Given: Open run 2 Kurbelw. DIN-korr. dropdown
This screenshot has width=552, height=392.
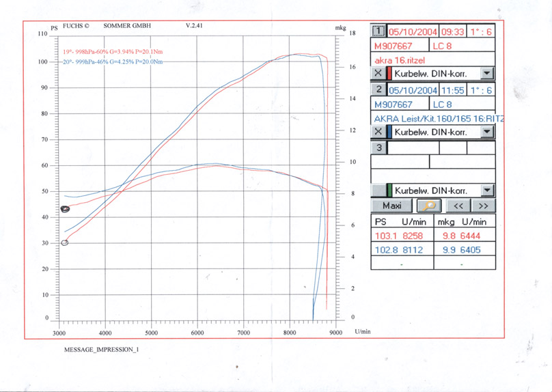Looking at the screenshot, I should click(x=486, y=131).
